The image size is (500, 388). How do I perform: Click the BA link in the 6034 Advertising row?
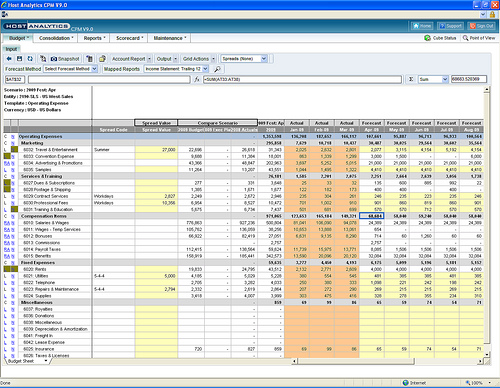pos(7,163)
